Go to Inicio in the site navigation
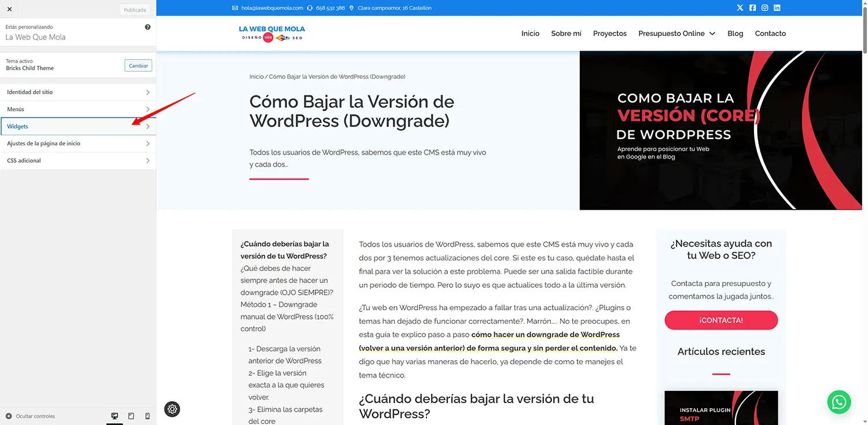The height and width of the screenshot is (425, 868). tap(530, 34)
